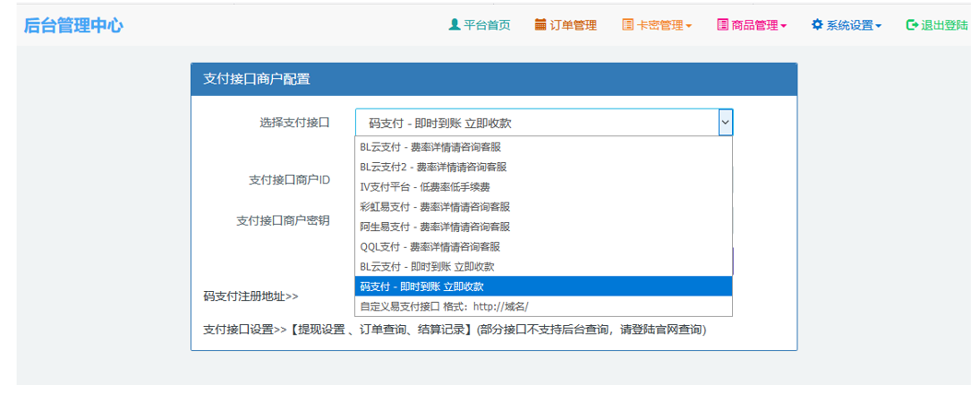This screenshot has height=396, width=980.
Task: Click the 支付接口商户ID label
Action: [x=289, y=180]
